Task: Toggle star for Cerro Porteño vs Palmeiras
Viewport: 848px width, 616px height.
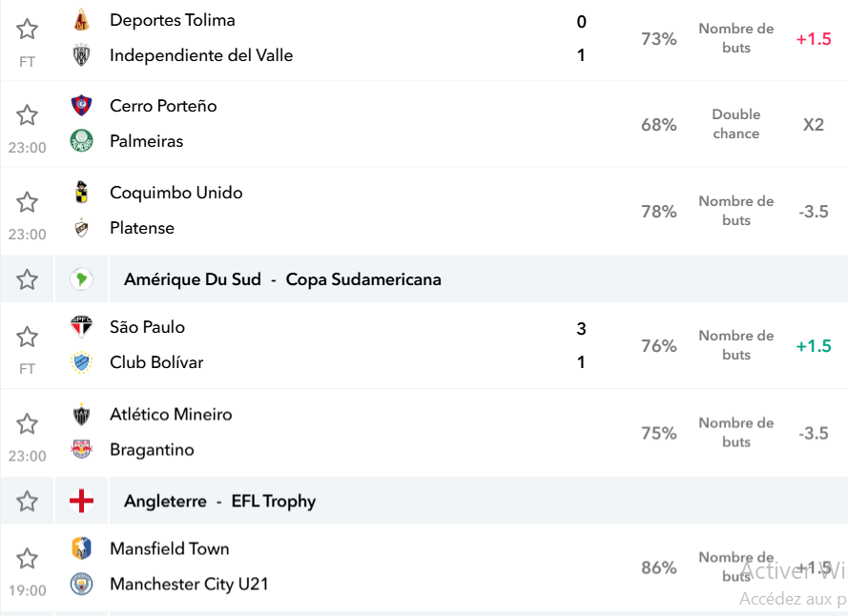Action: (27, 115)
